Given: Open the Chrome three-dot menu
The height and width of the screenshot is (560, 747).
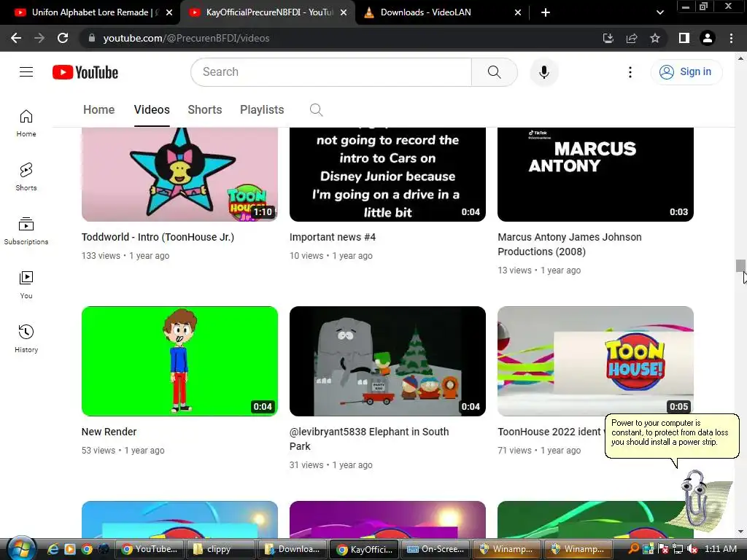Looking at the screenshot, I should pos(731,38).
